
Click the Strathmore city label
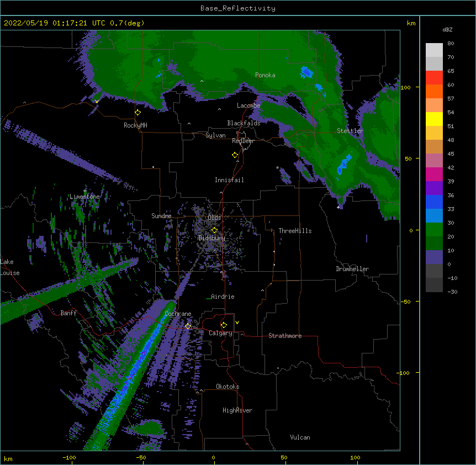click(285, 336)
